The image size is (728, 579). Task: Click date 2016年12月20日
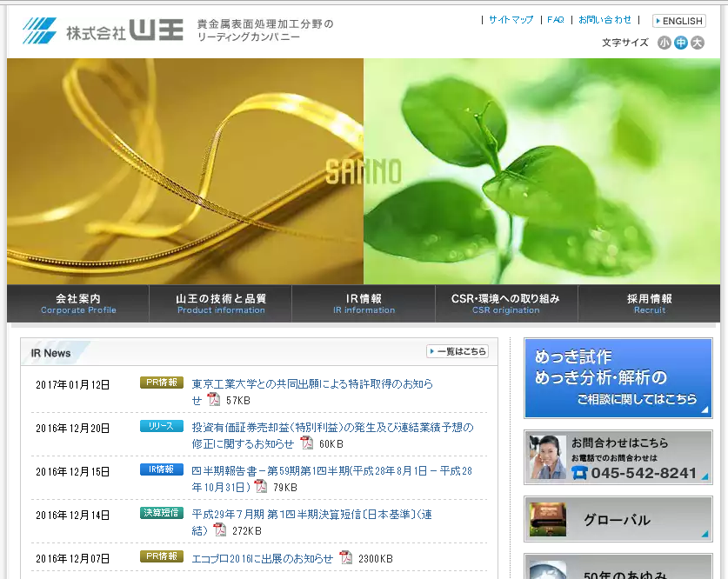coord(73,429)
